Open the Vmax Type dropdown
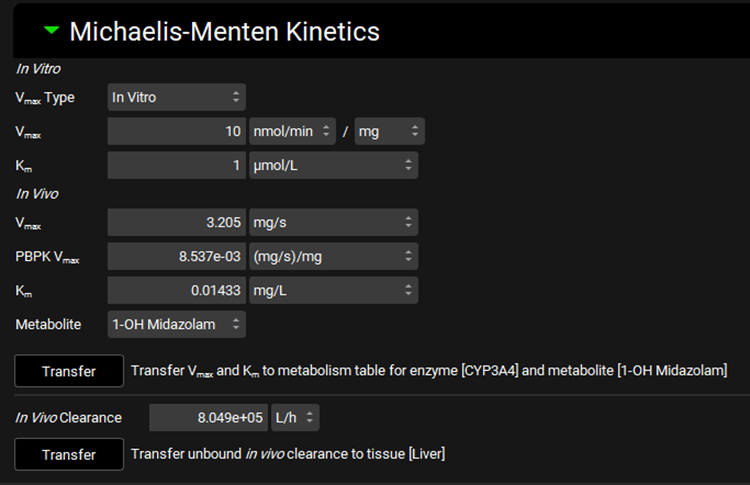 (176, 97)
